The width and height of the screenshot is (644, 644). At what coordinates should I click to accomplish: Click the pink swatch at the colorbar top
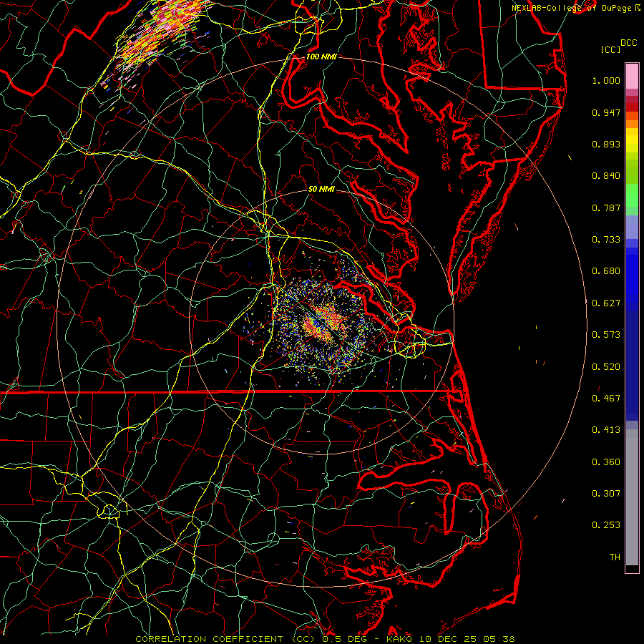pos(632,77)
